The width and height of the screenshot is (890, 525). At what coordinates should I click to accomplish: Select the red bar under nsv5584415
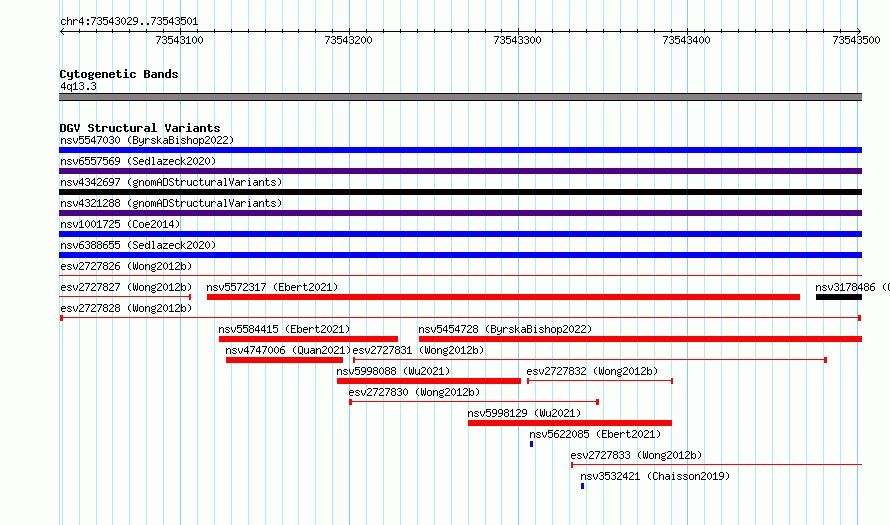coord(308,339)
